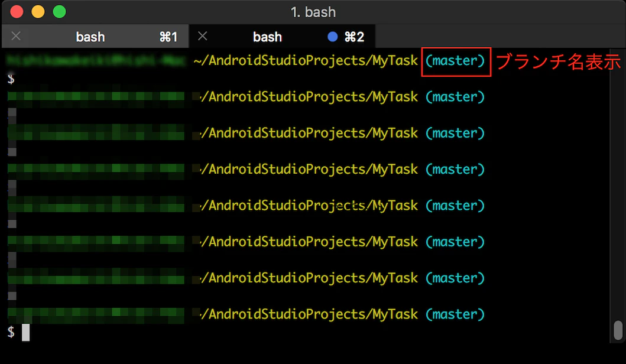Screen dimensions: 626x364
Task: Switch to the bash tab with ⌘1
Action: [x=95, y=37]
